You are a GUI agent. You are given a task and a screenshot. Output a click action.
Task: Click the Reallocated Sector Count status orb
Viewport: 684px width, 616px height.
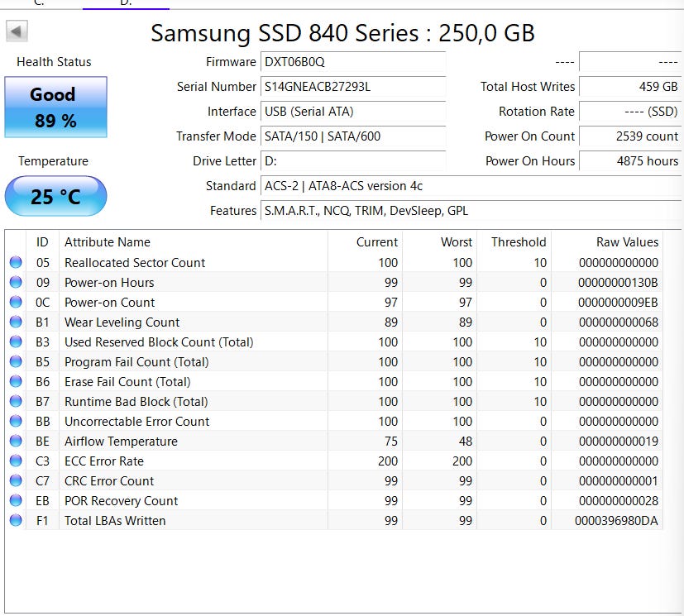16,263
